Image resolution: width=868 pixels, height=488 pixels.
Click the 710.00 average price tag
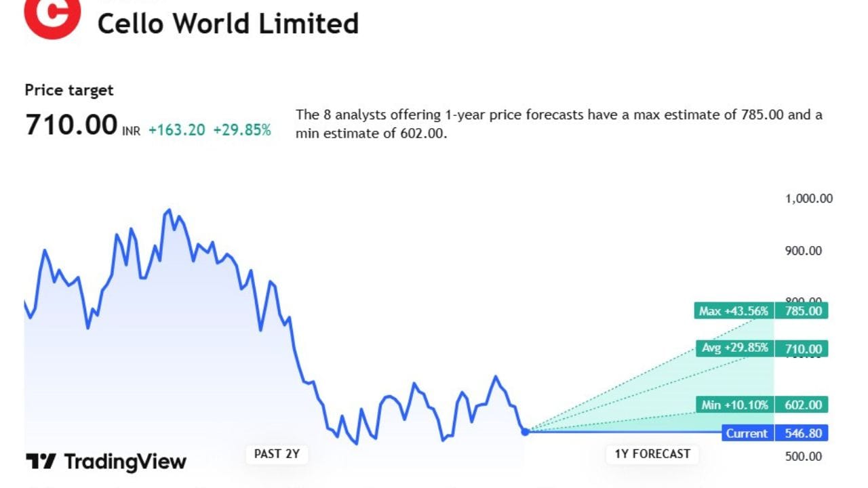point(803,349)
